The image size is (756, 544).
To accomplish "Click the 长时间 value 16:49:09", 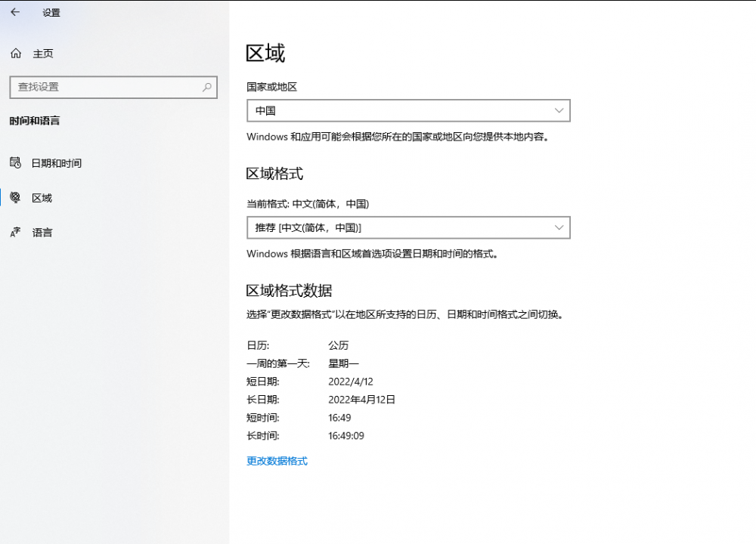I will click(x=346, y=436).
